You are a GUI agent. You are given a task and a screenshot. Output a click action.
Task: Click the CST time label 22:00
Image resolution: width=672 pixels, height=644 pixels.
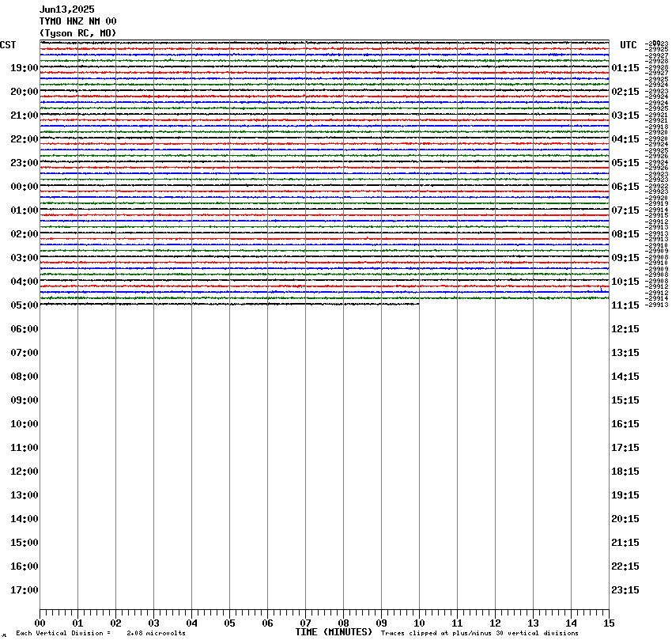tap(25, 139)
